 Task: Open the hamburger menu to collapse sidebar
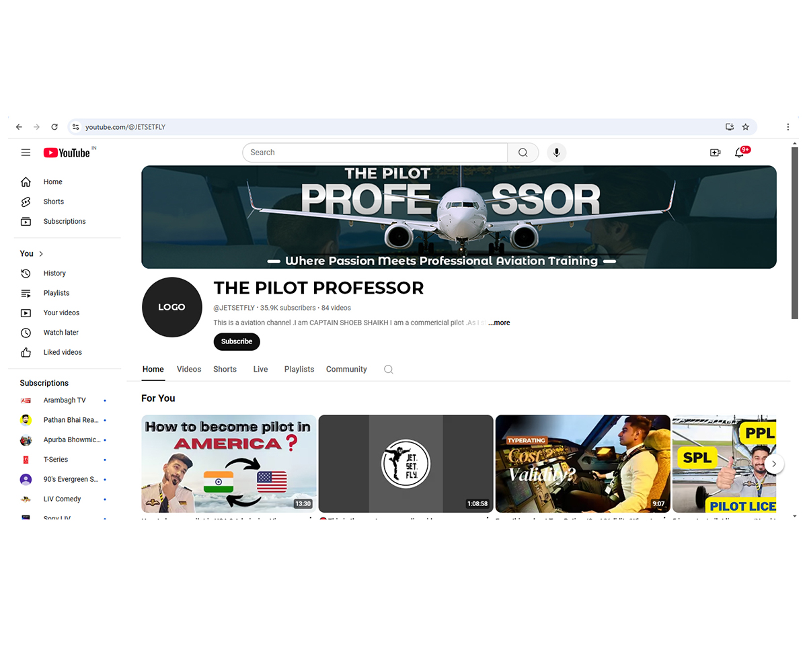tap(26, 153)
